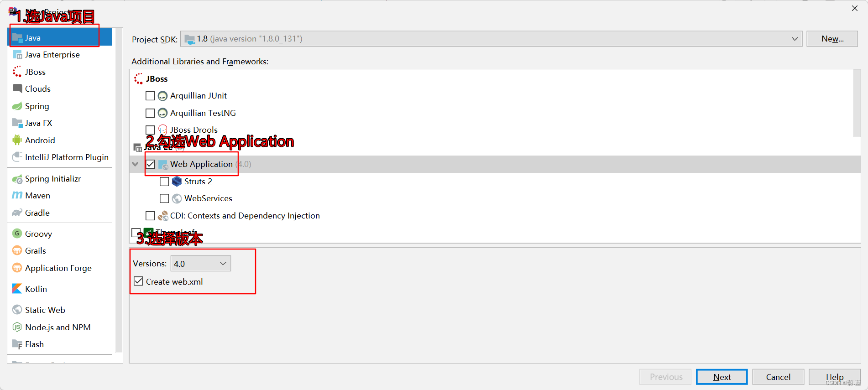Viewport: 868px width, 390px height.
Task: Select the Maven project type
Action: click(x=60, y=195)
